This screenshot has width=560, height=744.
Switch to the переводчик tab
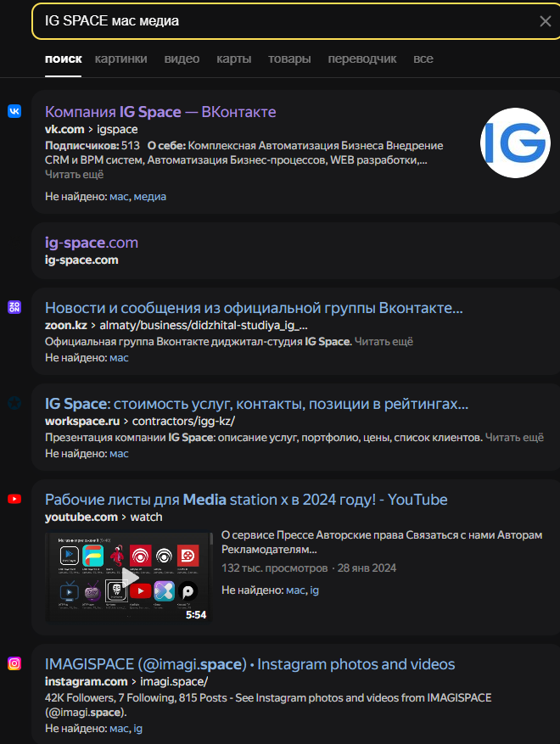(x=362, y=59)
